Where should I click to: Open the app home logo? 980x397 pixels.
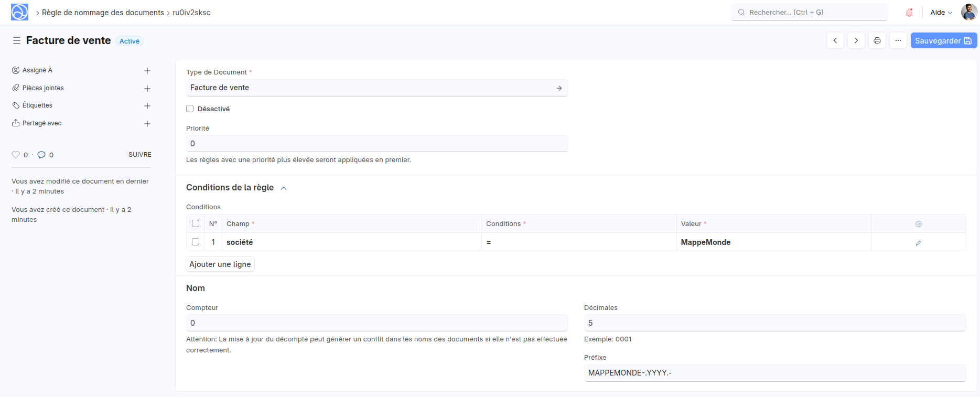[19, 12]
